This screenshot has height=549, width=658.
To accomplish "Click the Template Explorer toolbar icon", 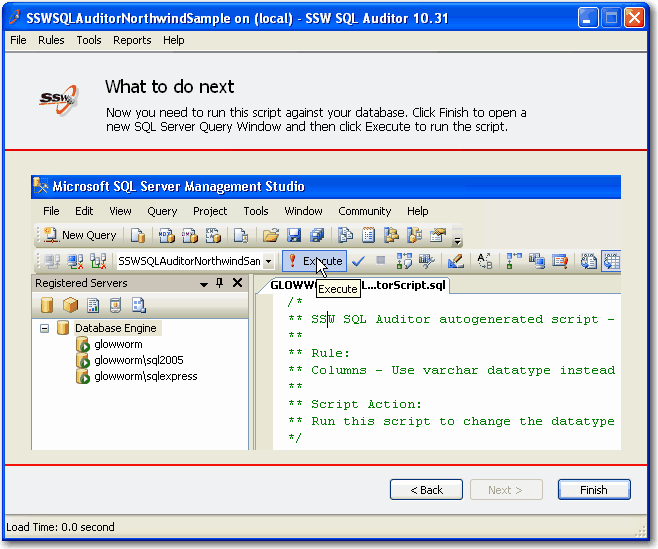I will coord(415,235).
